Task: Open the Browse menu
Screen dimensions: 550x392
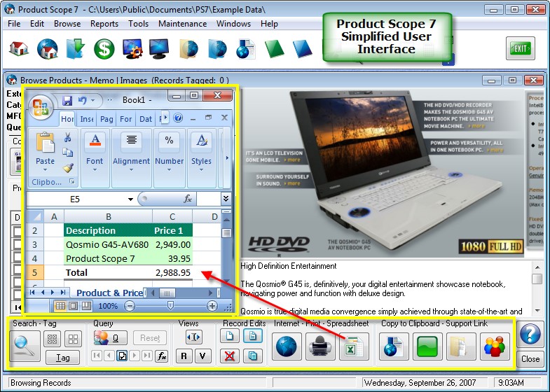Action: (67, 24)
